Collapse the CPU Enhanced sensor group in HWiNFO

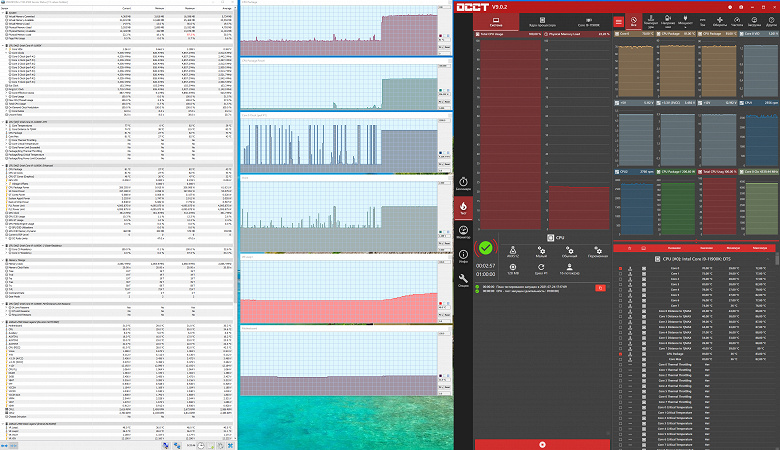click(x=3, y=166)
